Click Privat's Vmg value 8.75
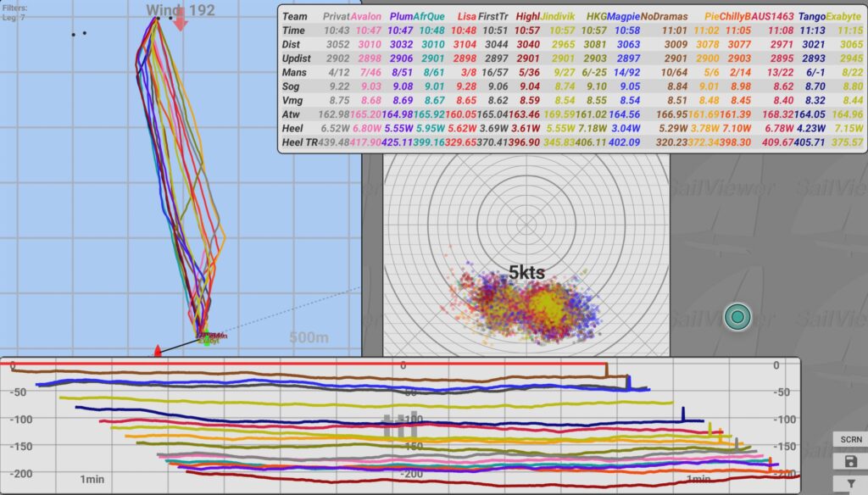Viewport: 868px width, 495px height. tap(339, 100)
